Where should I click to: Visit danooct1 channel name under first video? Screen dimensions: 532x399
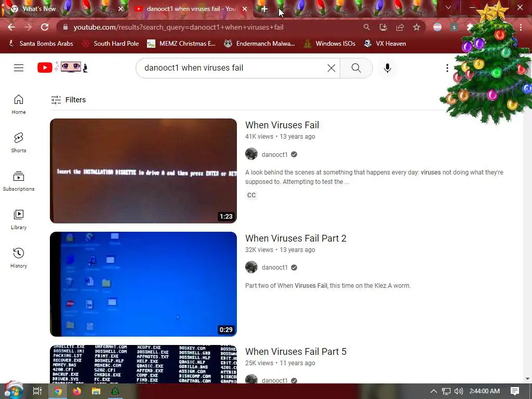[274, 154]
